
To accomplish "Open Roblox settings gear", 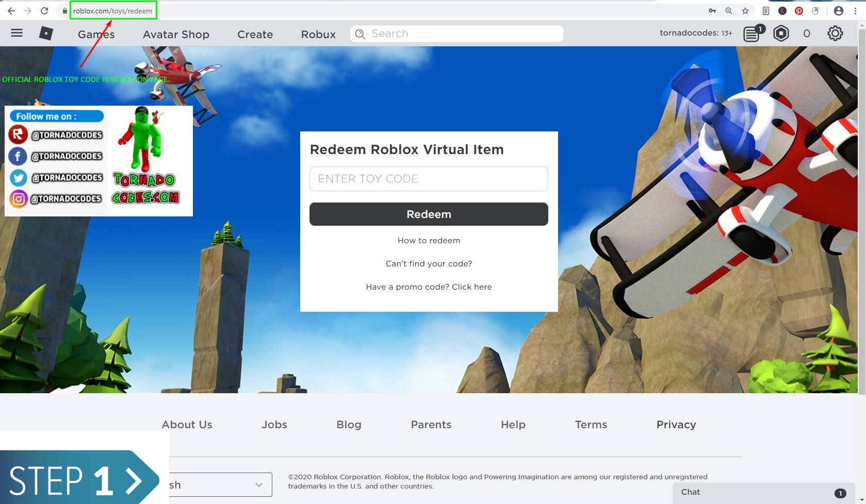I will pos(835,33).
